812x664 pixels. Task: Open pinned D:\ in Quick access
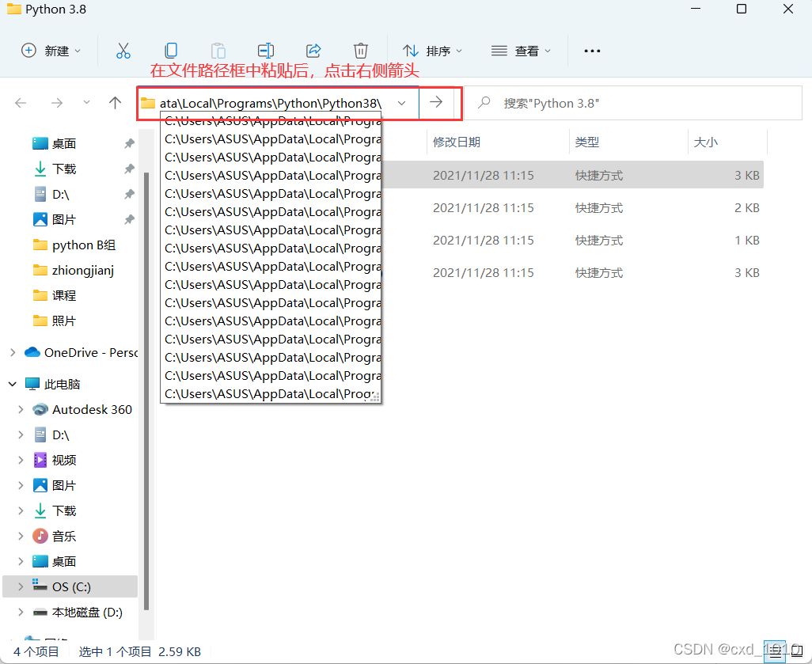coord(61,194)
